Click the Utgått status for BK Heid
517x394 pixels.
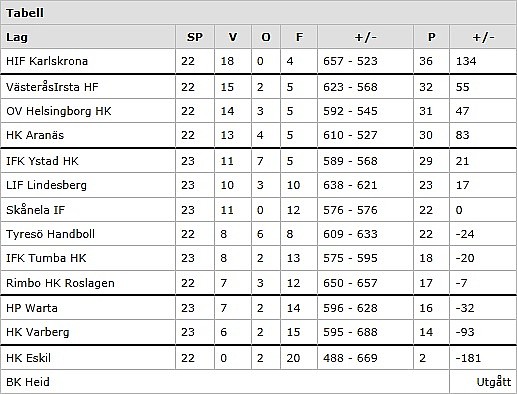coord(494,382)
